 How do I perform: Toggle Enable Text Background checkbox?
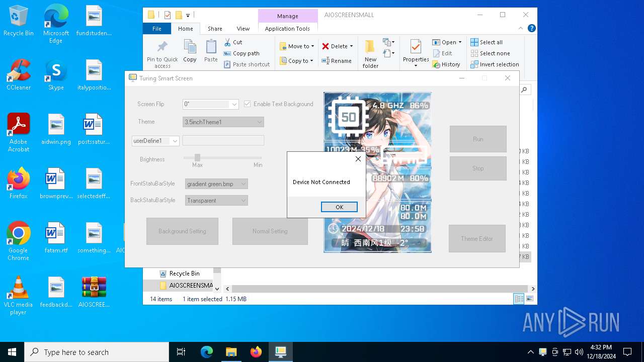tap(247, 104)
